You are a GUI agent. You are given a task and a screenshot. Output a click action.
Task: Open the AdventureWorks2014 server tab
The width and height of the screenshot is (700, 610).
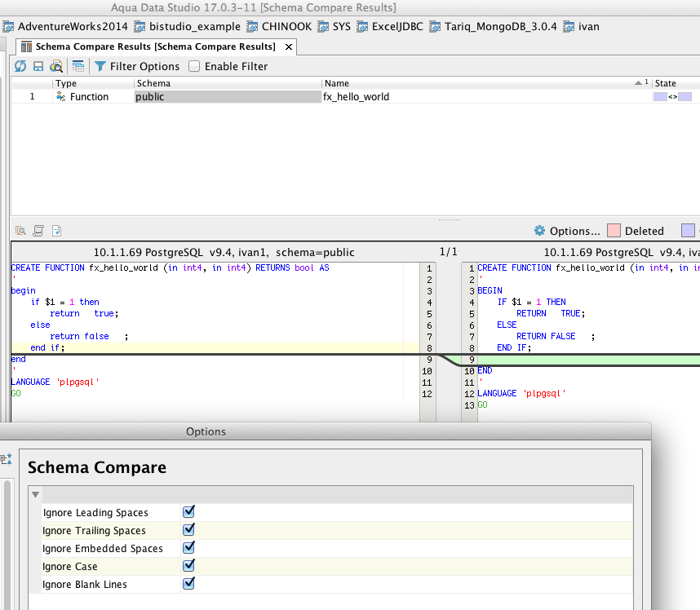click(x=65, y=27)
